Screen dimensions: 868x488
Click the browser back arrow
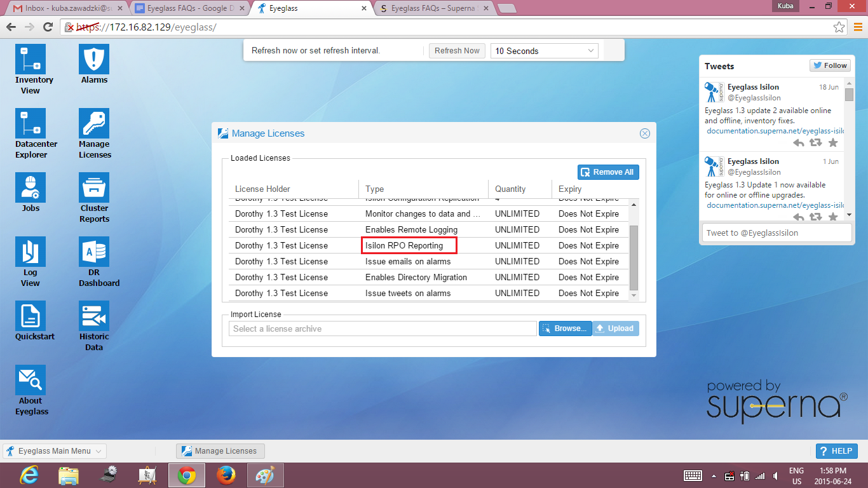coord(11,27)
